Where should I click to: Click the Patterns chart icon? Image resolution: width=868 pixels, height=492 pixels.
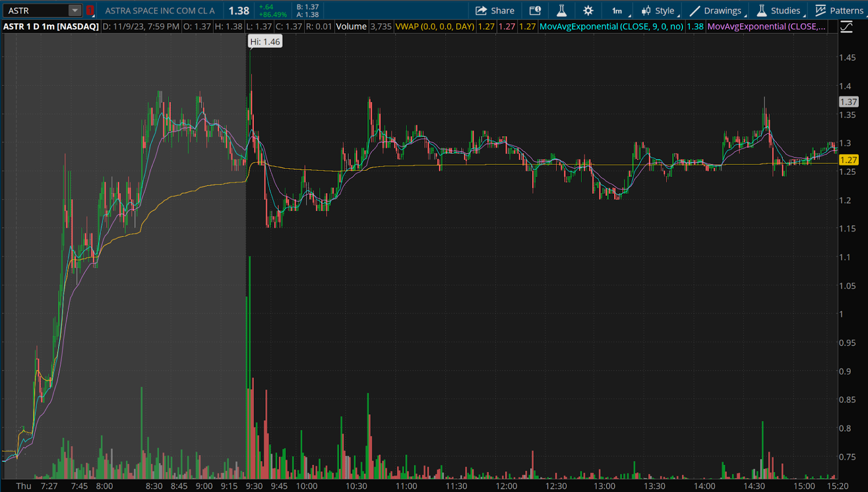[820, 10]
